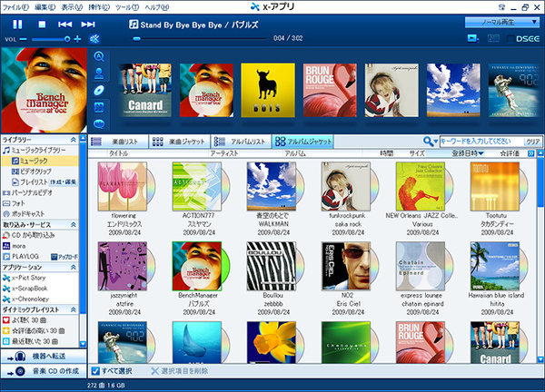Screen dimensions: 545x392
Task: Click the volume slider knob
Action: pos(65,39)
